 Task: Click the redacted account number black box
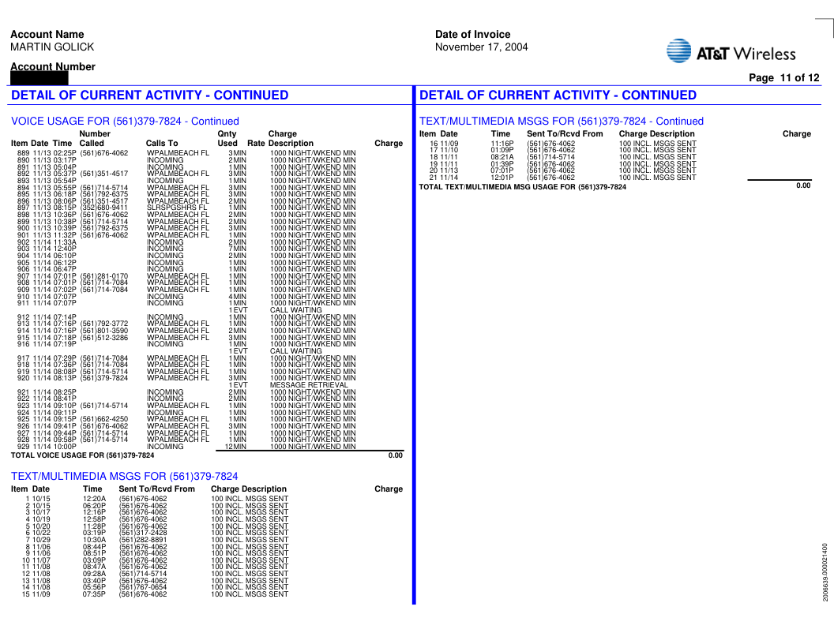(x=39, y=78)
